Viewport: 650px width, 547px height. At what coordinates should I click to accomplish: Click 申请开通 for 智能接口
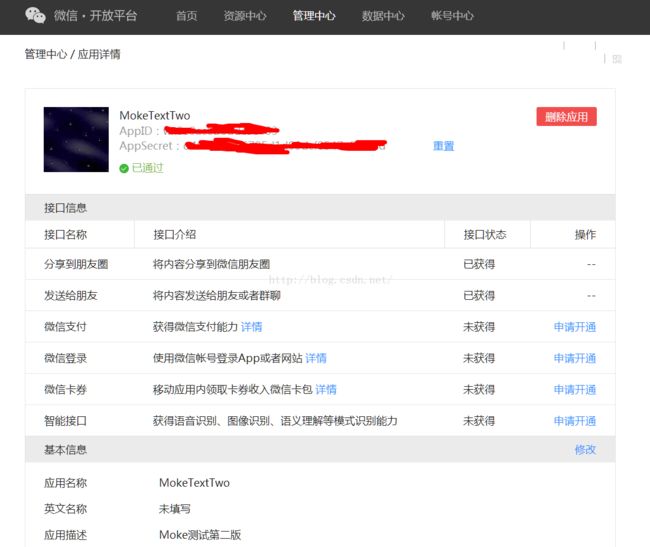point(575,421)
